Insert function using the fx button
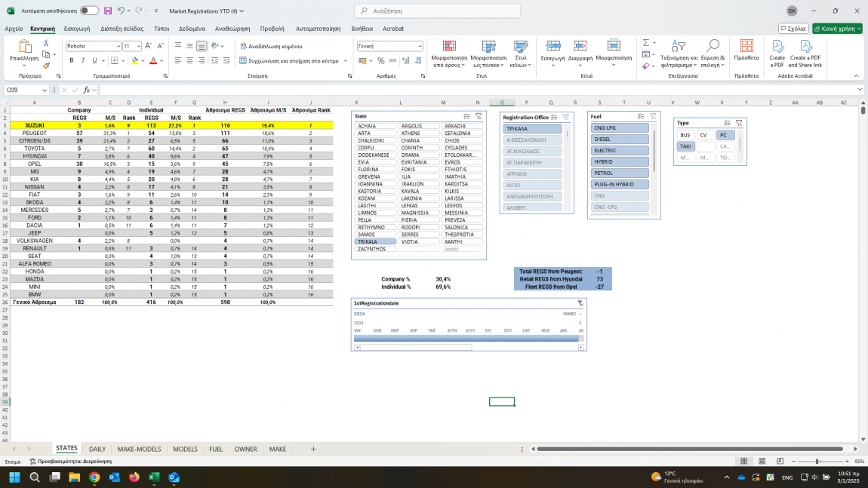The image size is (868, 488). pyautogui.click(x=86, y=90)
